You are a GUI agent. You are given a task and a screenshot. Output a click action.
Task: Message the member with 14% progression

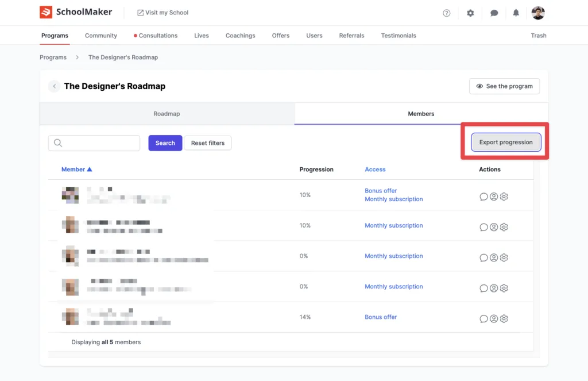point(483,319)
